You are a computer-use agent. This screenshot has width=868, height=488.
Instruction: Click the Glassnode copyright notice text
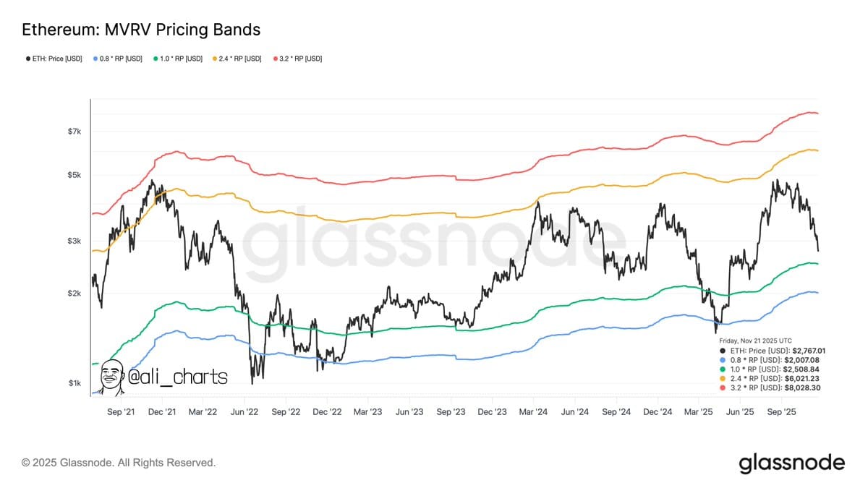(119, 463)
